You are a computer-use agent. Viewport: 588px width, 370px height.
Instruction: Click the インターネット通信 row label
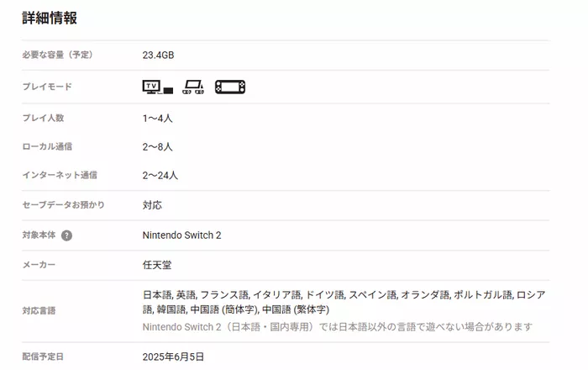[x=59, y=176]
